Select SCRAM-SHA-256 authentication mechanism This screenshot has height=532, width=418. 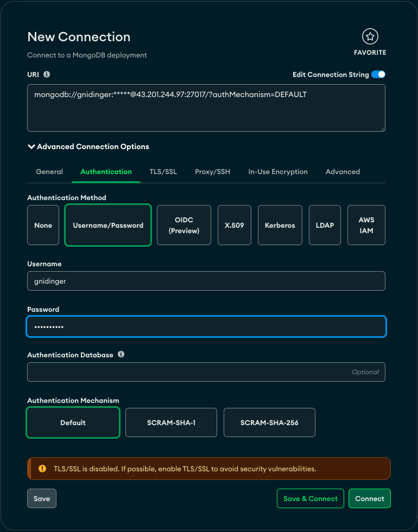[269, 422]
